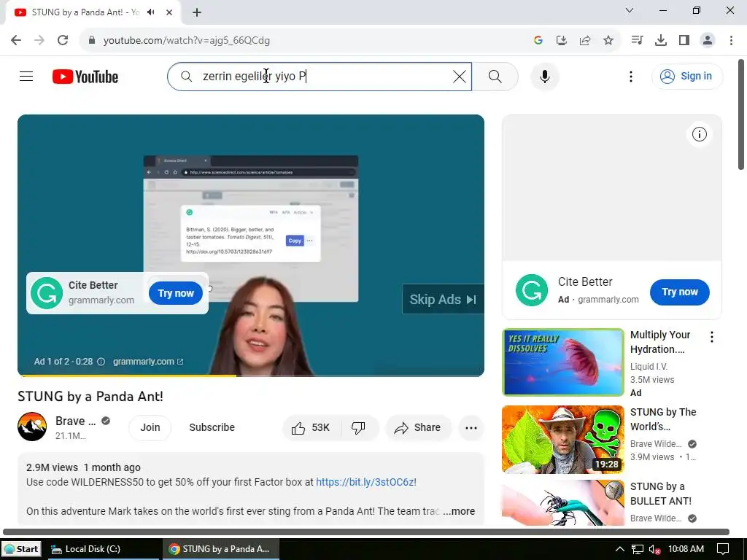Click Join channel button
Viewport: 747px width, 560px height.
point(150,427)
